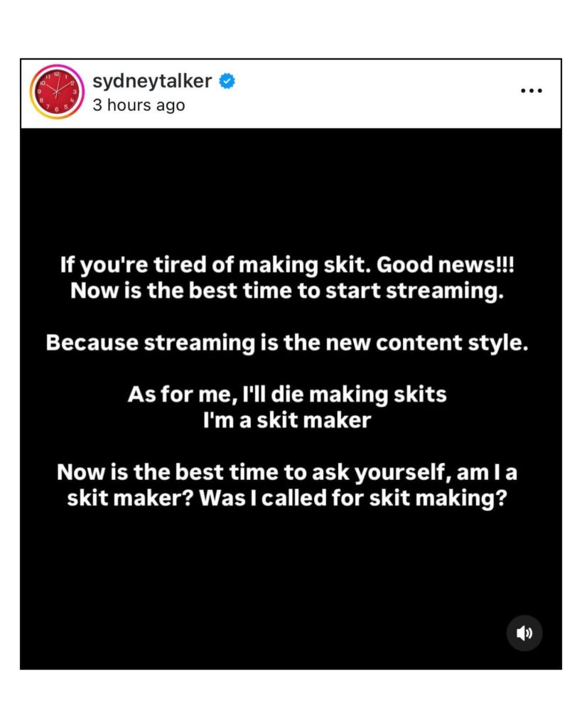
Task: Click the blue verified badge
Action: (227, 81)
